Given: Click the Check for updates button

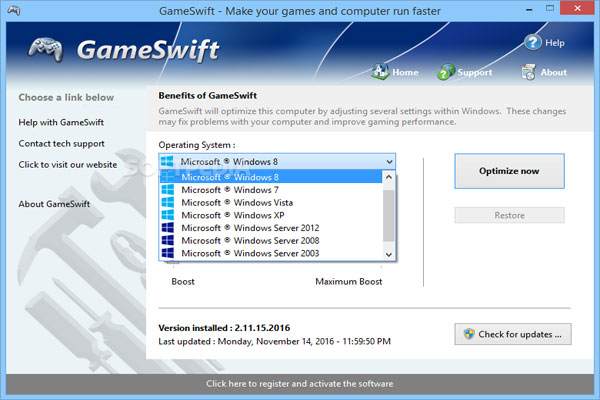Looking at the screenshot, I should [513, 334].
